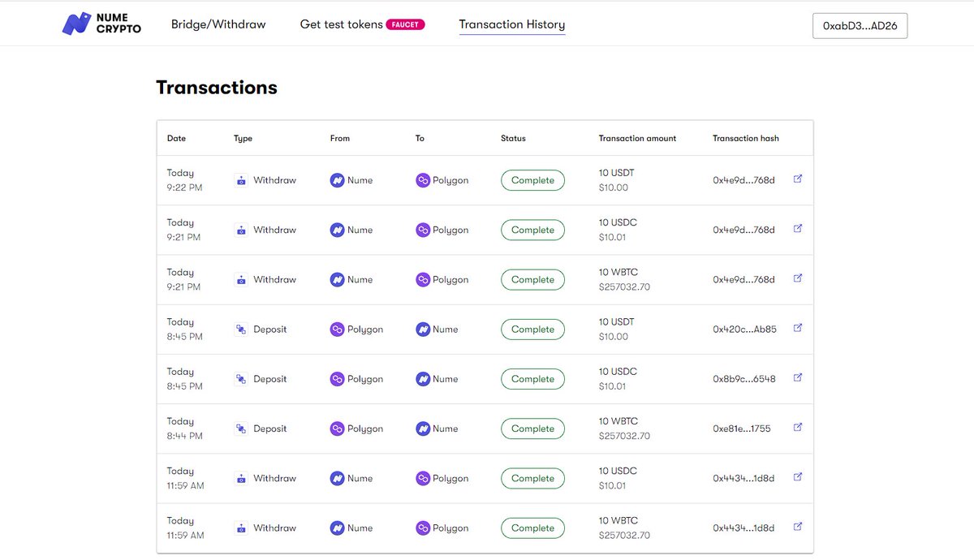Open external link for hash 0xe81e...1755
This screenshot has width=974, height=560.
[798, 427]
